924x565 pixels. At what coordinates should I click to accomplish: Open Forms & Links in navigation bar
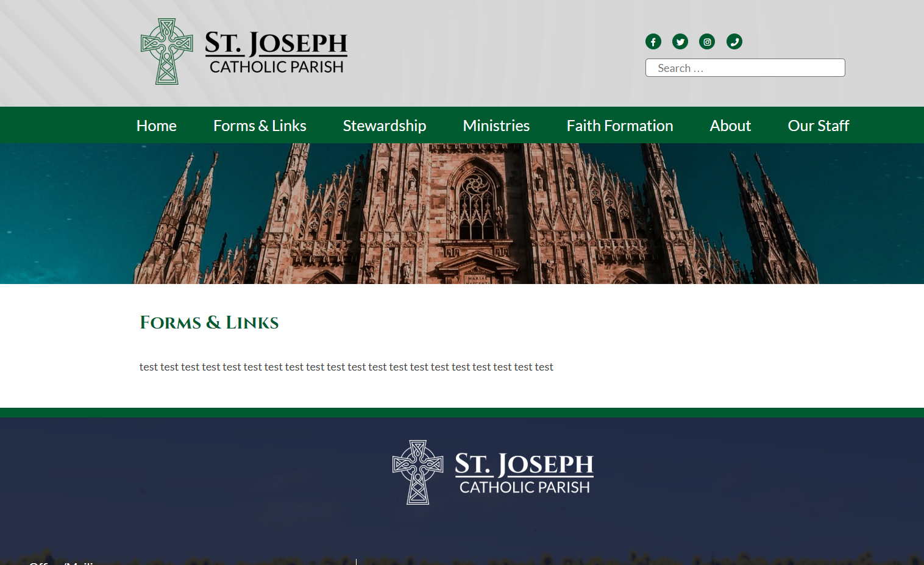pos(260,126)
